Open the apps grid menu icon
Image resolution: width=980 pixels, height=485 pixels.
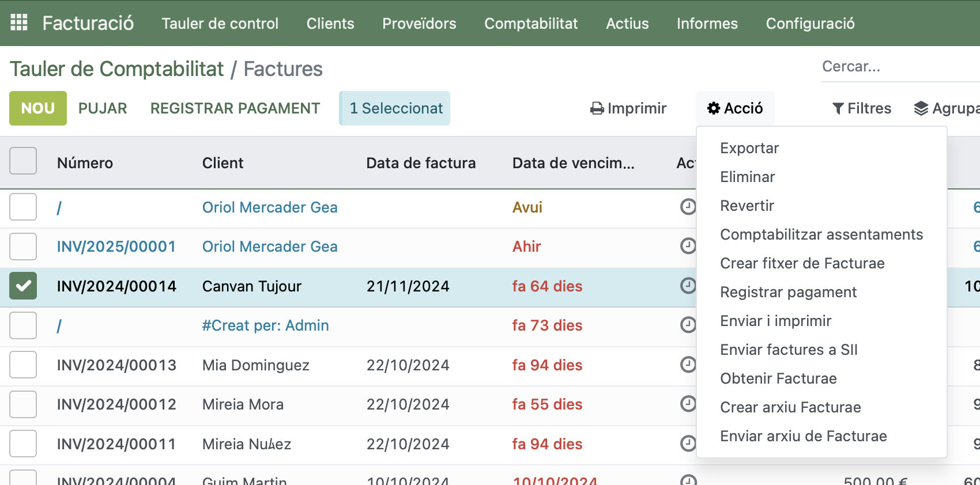19,22
